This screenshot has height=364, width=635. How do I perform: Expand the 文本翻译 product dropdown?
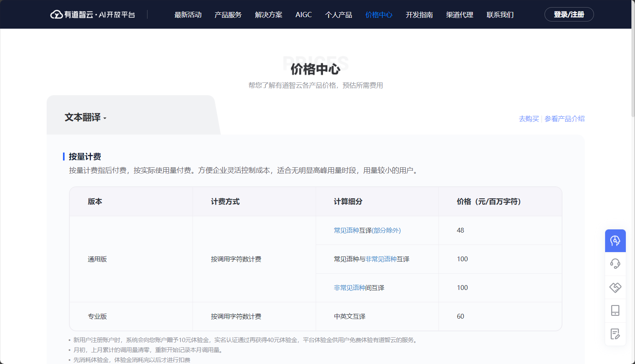(85, 117)
